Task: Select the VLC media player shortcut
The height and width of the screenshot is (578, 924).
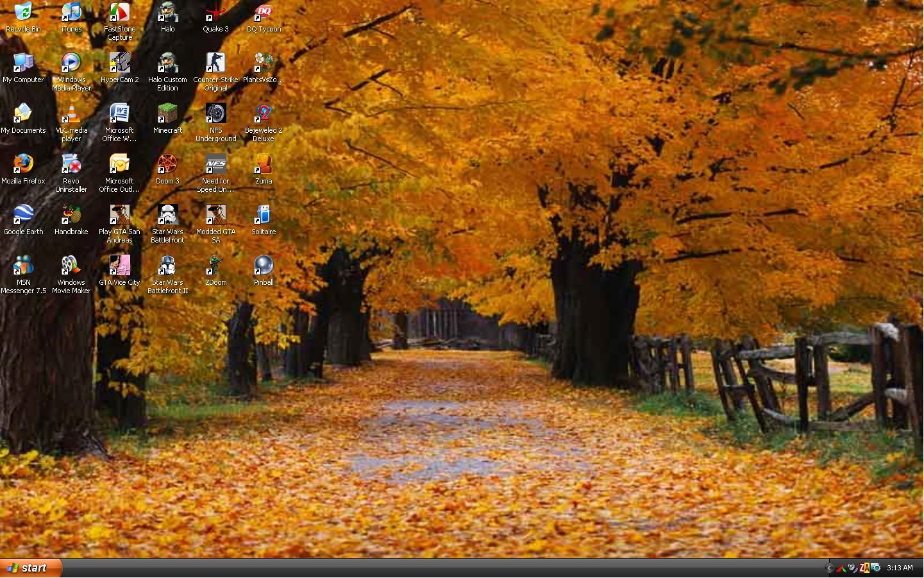Action: pyautogui.click(x=71, y=114)
